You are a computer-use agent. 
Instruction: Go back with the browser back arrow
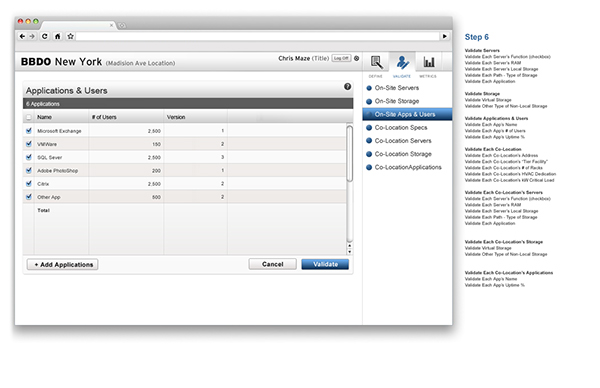(x=22, y=36)
